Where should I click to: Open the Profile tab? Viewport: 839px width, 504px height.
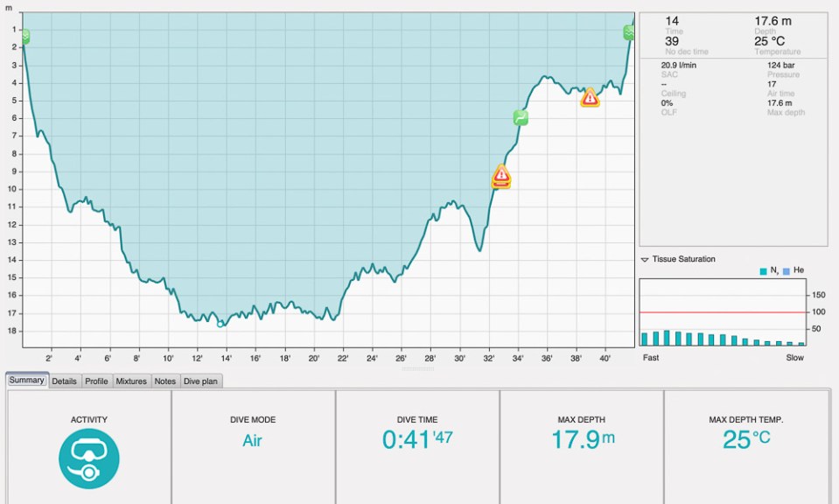(96, 381)
